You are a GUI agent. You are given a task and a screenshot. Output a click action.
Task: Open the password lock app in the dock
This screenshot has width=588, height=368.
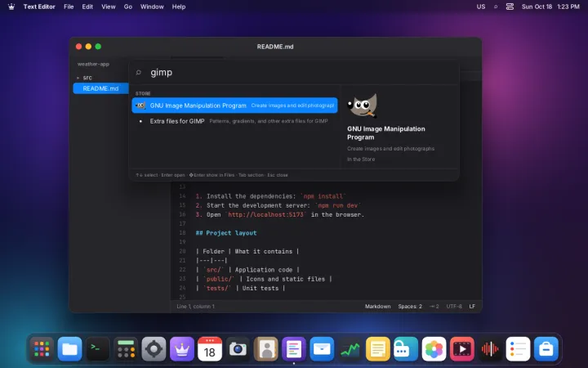click(406, 349)
